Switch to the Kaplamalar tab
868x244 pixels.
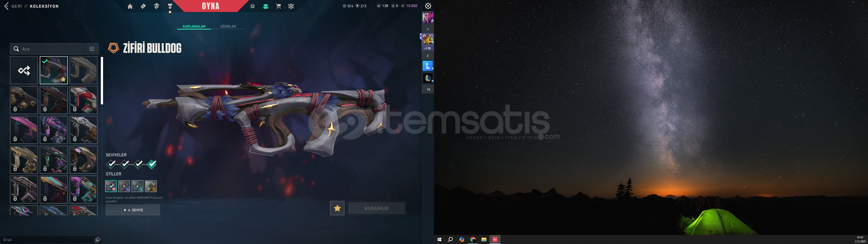[x=194, y=26]
